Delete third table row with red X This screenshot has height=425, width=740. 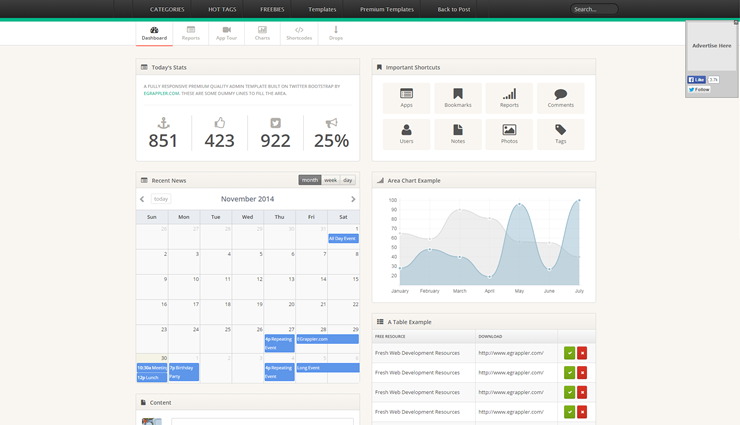pyautogui.click(x=582, y=392)
